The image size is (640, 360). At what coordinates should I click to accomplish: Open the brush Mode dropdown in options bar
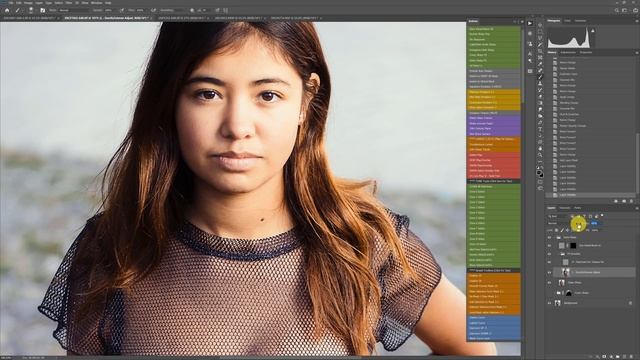coord(74,10)
